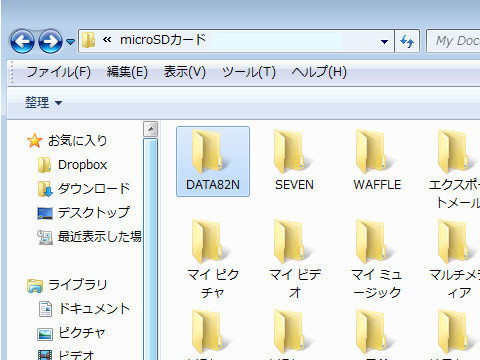
Task: Open the ツール(T) menu
Action: (x=249, y=72)
